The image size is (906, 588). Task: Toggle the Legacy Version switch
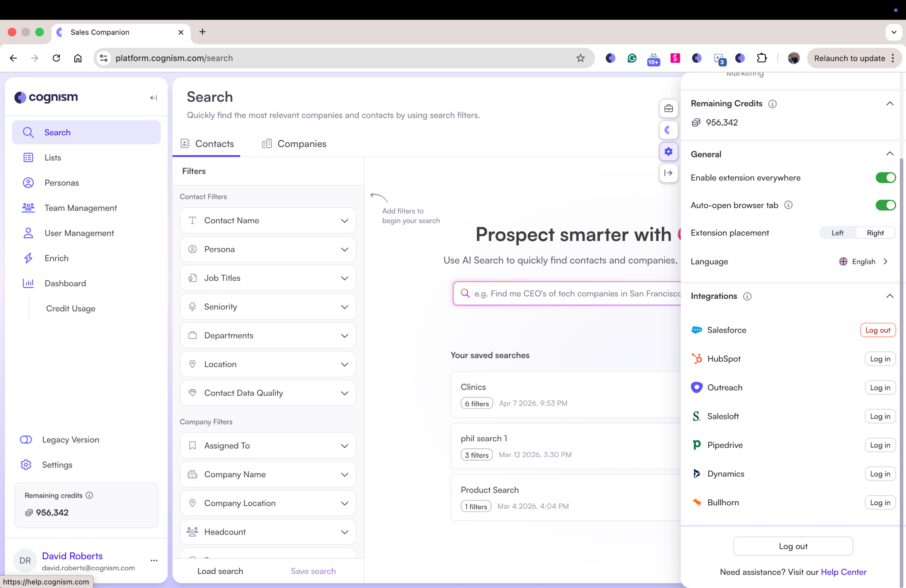pos(26,439)
